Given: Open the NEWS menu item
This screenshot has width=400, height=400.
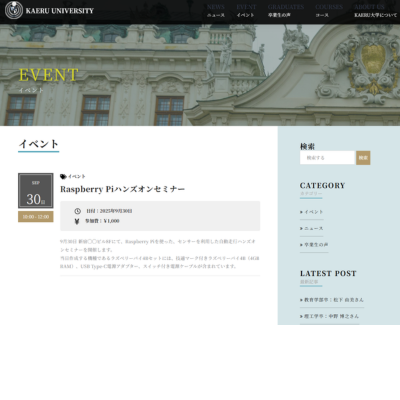Looking at the screenshot, I should click(216, 11).
